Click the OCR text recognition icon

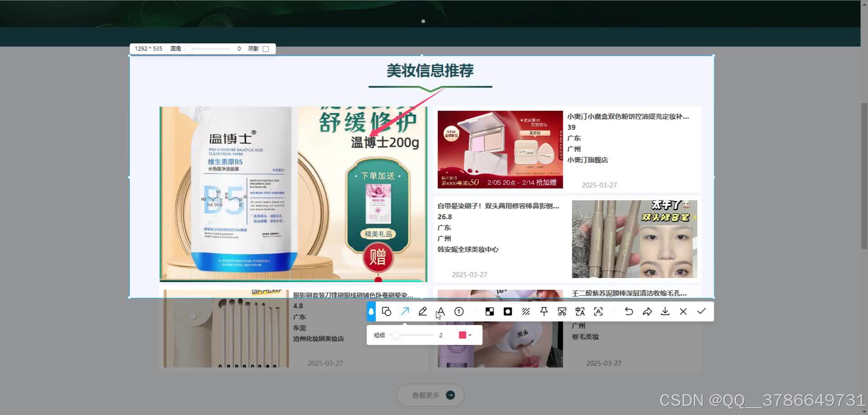pyautogui.click(x=598, y=311)
